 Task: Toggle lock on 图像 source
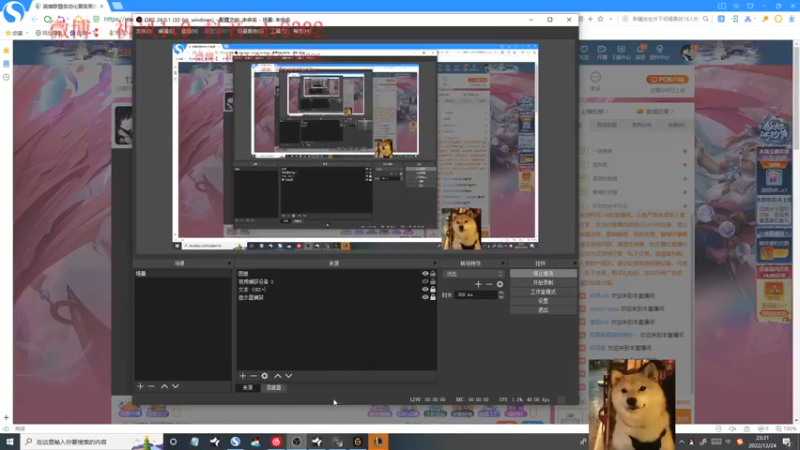pos(433,273)
